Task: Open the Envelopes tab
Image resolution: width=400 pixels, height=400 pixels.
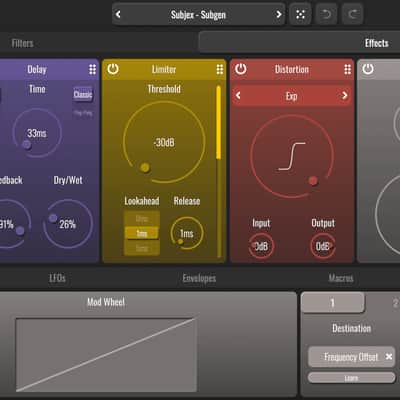Action: (x=199, y=278)
